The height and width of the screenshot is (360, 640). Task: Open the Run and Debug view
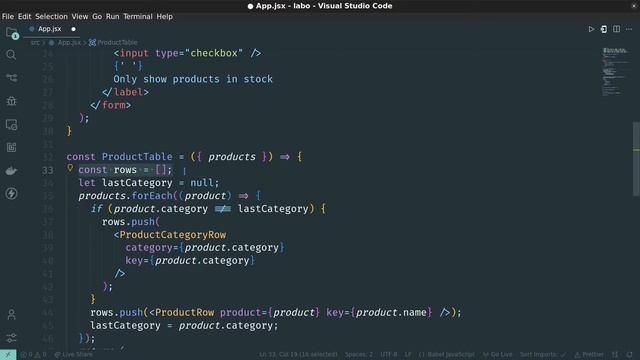[x=11, y=101]
